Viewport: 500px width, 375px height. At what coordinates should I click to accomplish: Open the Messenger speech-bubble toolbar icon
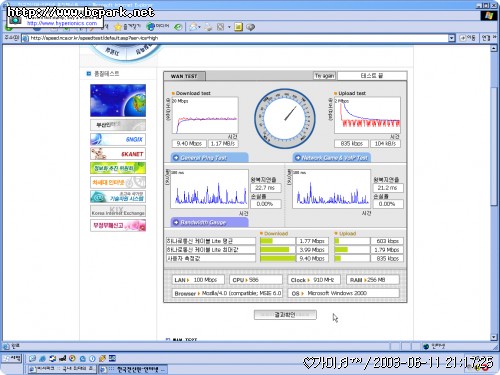251,27
